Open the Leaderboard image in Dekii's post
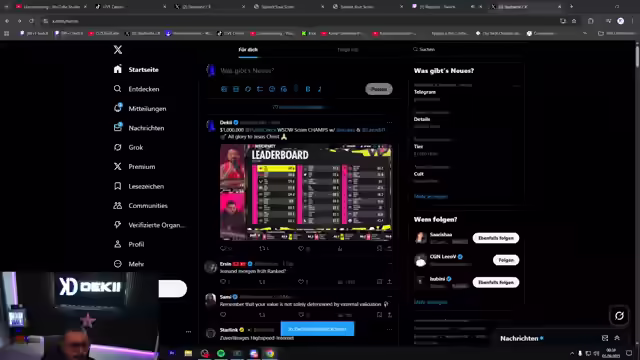This screenshot has height=360, width=640. point(306,192)
